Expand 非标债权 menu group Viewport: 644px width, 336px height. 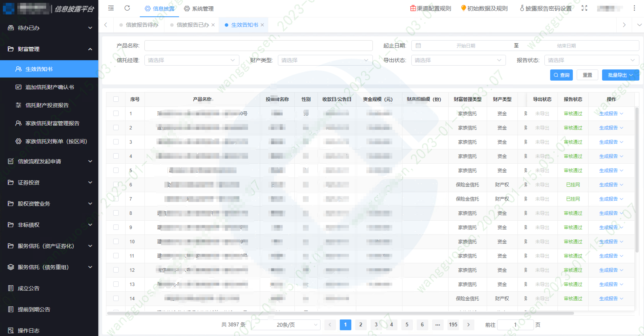[x=49, y=225]
